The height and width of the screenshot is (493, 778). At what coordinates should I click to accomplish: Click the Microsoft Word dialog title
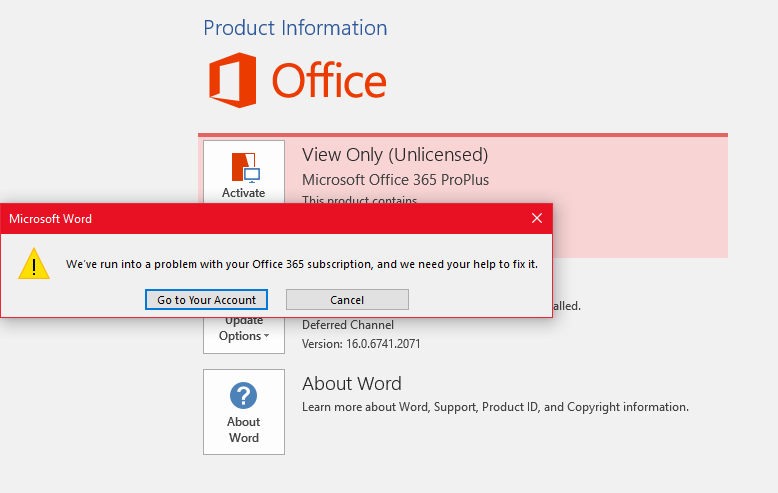pos(50,219)
